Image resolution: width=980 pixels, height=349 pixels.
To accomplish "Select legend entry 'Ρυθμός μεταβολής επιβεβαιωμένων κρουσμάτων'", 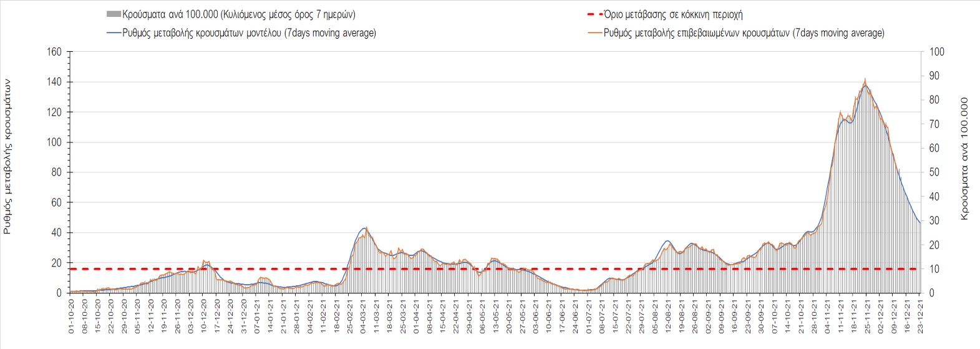I will coord(744,33).
